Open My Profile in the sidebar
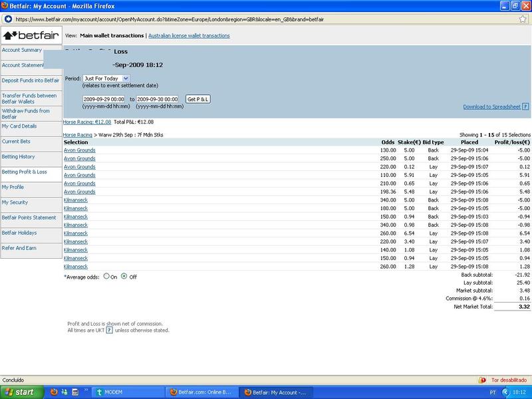 pyautogui.click(x=13, y=188)
